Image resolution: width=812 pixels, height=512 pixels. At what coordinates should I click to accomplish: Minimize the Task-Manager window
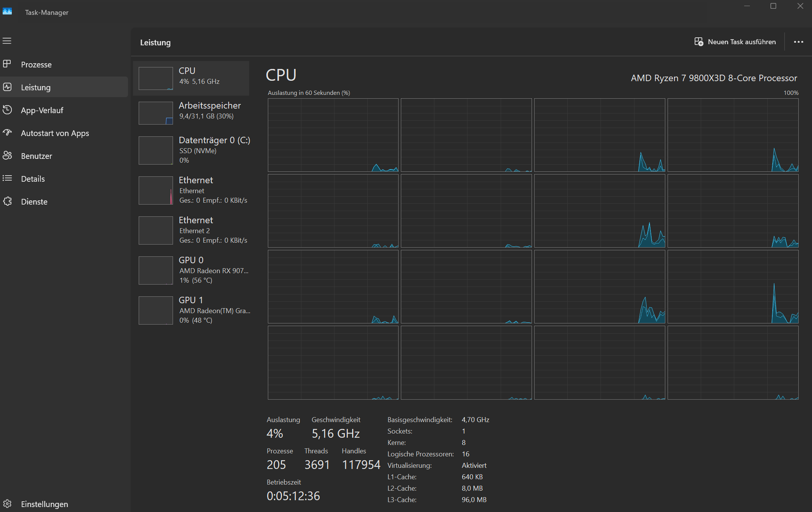[x=747, y=6]
